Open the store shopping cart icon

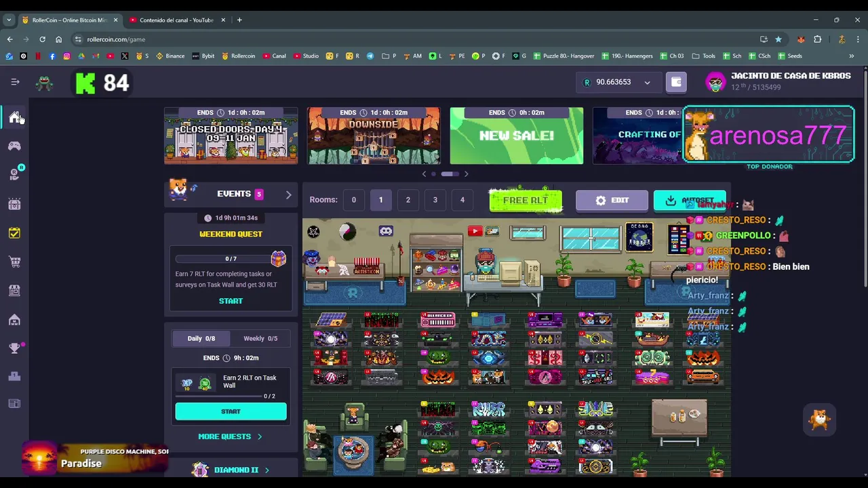coord(14,262)
